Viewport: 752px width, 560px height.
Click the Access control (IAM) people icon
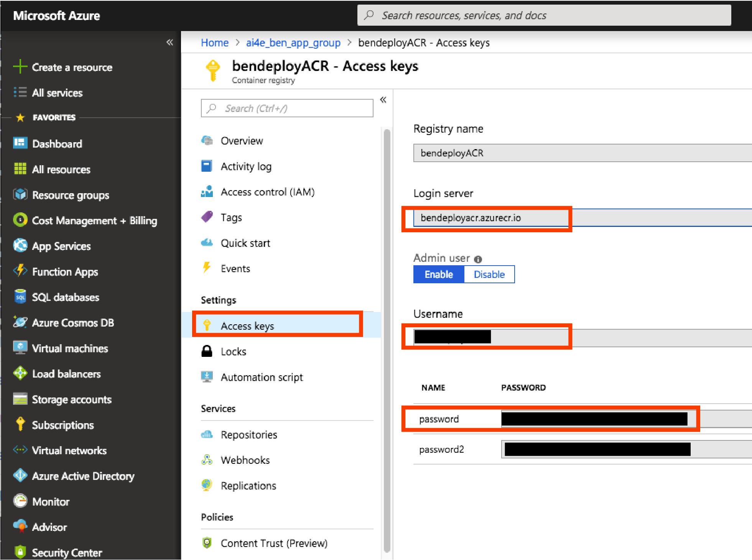point(207,192)
